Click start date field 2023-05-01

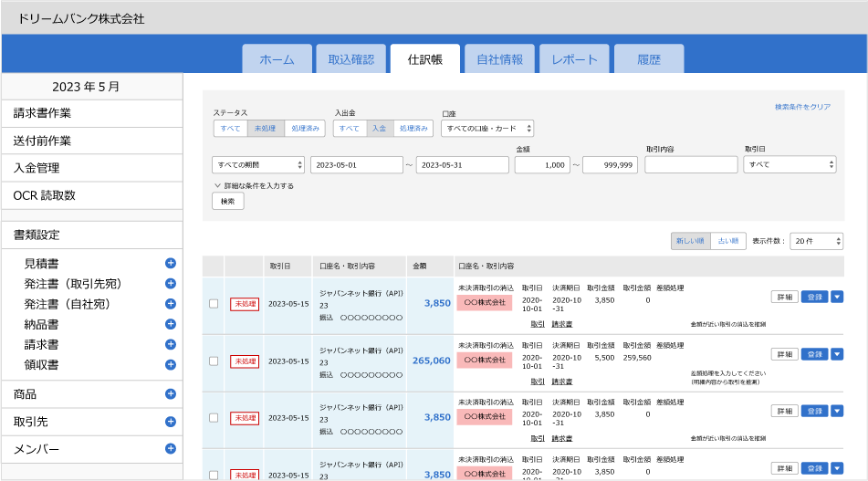(357, 165)
